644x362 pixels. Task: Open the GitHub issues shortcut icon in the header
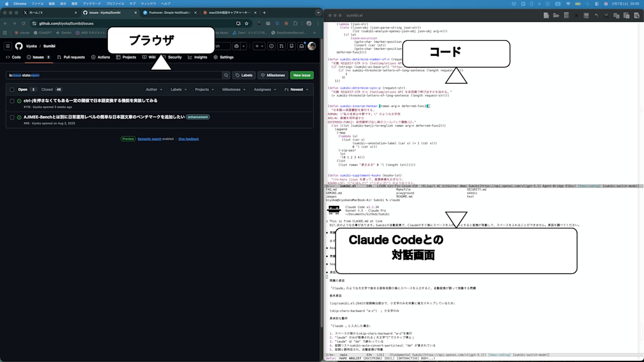tap(272, 46)
